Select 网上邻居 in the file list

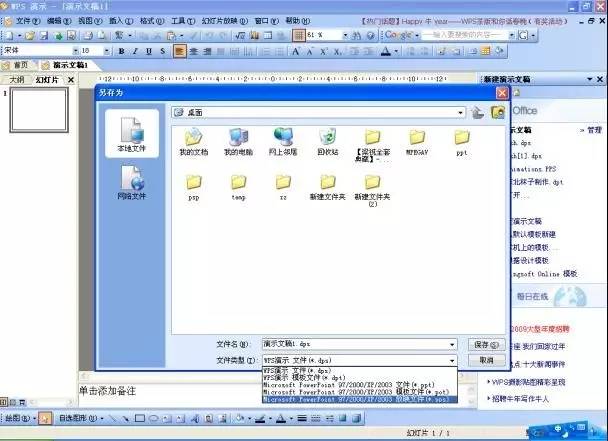(x=283, y=142)
